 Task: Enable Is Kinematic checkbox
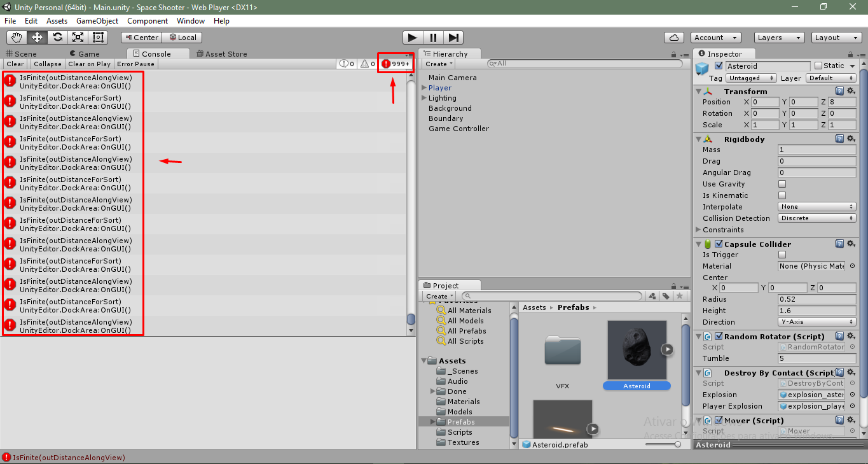point(782,195)
